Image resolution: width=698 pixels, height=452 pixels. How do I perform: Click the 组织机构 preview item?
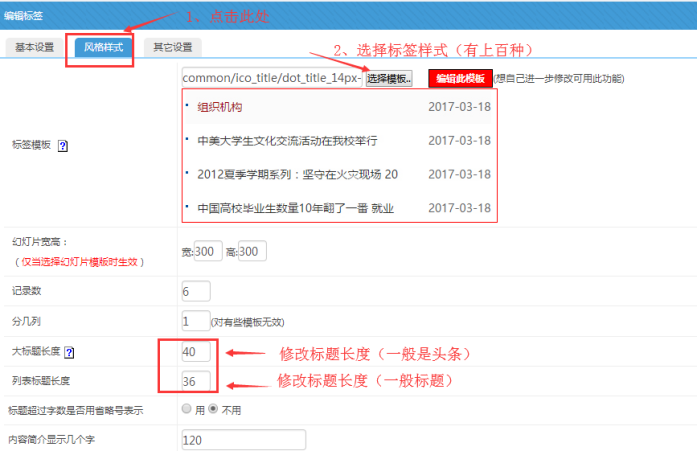(x=219, y=107)
